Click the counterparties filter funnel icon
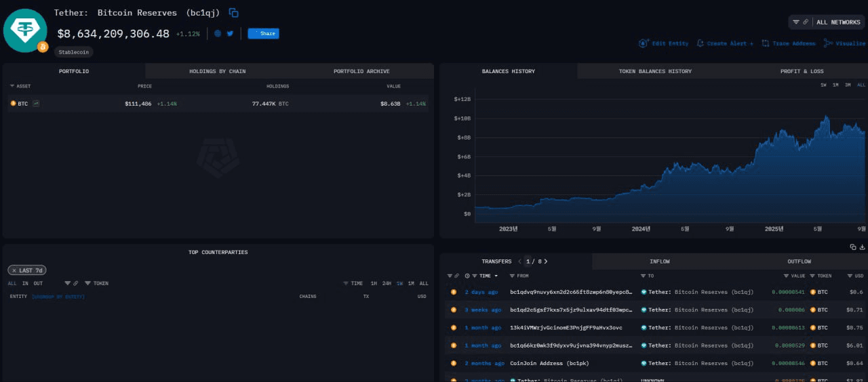This screenshot has width=868, height=382. tap(67, 283)
